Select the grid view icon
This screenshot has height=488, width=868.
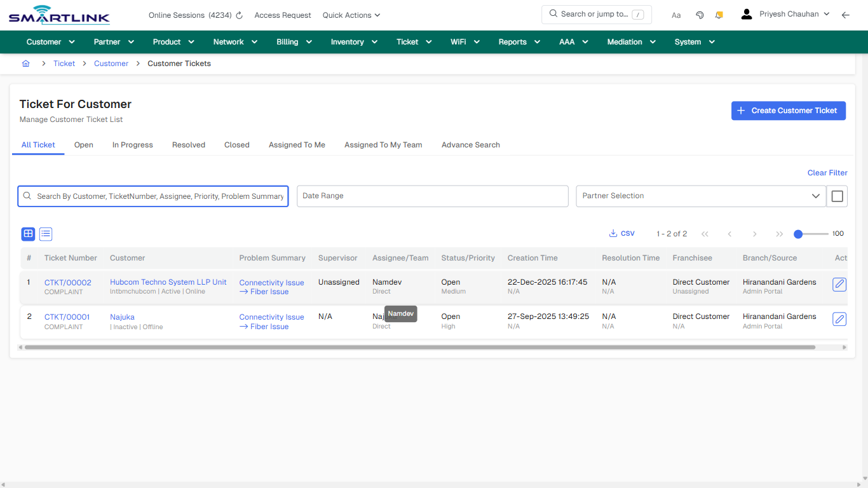coord(28,234)
